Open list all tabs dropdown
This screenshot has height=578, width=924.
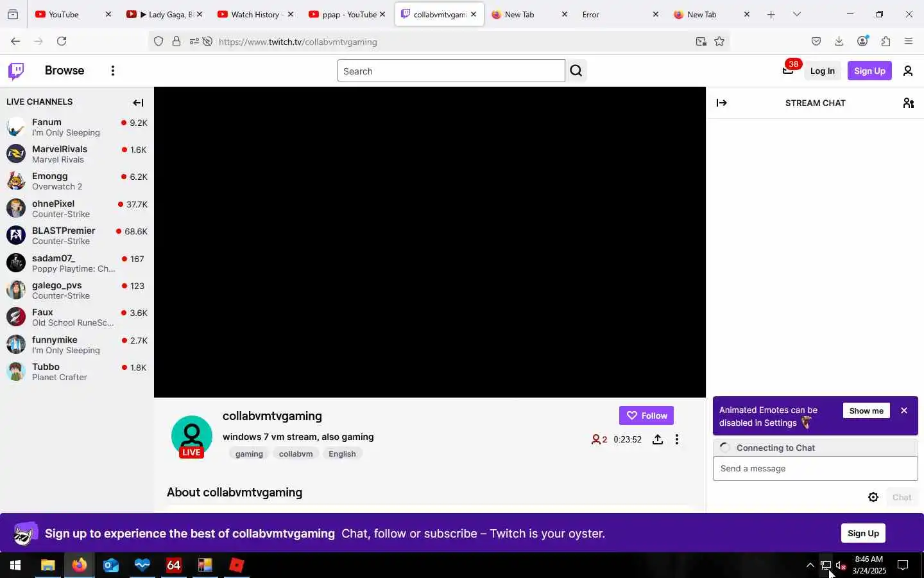797,14
